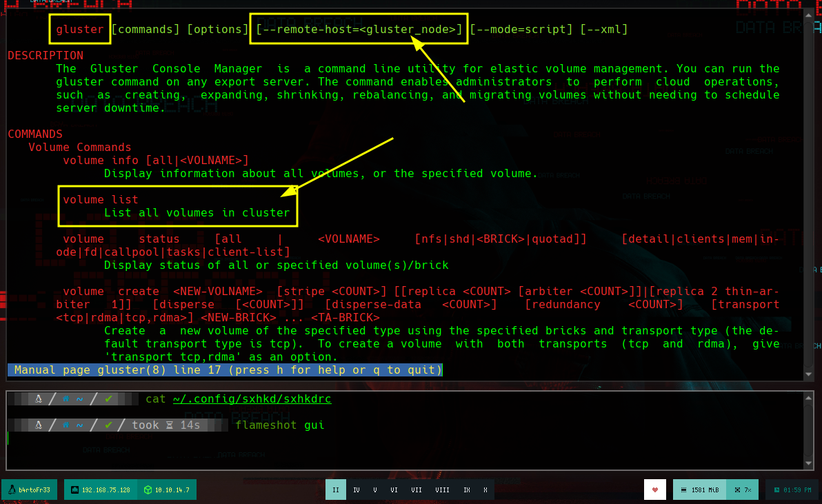Switch to workspace X
822x504 pixels.
[485, 490]
